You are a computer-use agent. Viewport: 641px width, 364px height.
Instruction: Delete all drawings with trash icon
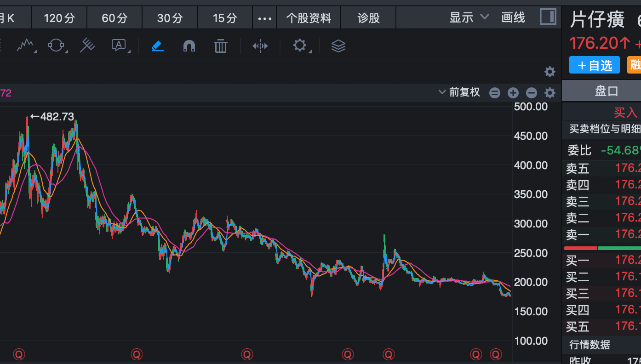[221, 45]
